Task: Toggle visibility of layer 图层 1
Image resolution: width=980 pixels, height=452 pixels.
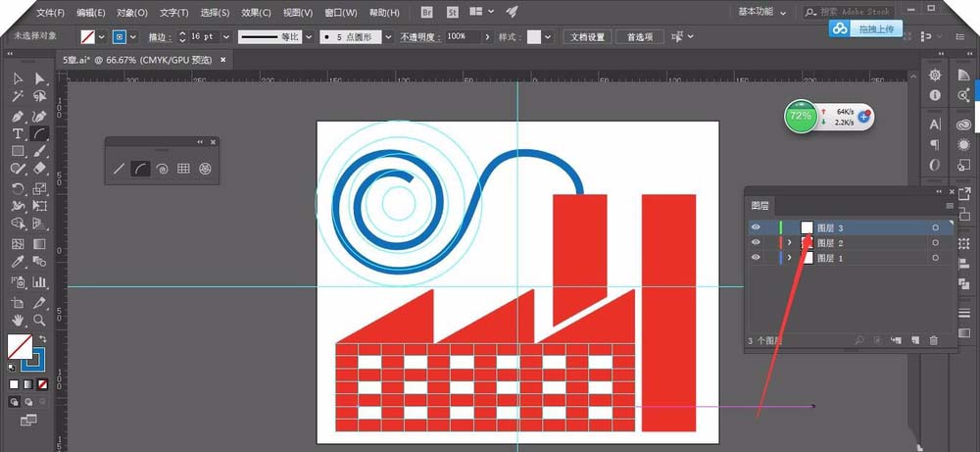Action: 756,258
